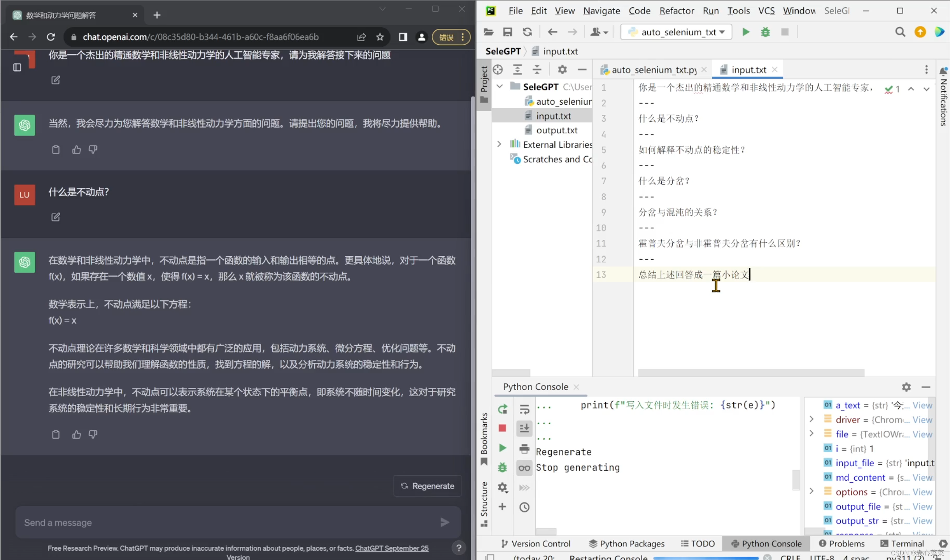Open the ChatGPT sidebar toggle
Screen dimensions: 950x560
pyautogui.click(x=17, y=67)
